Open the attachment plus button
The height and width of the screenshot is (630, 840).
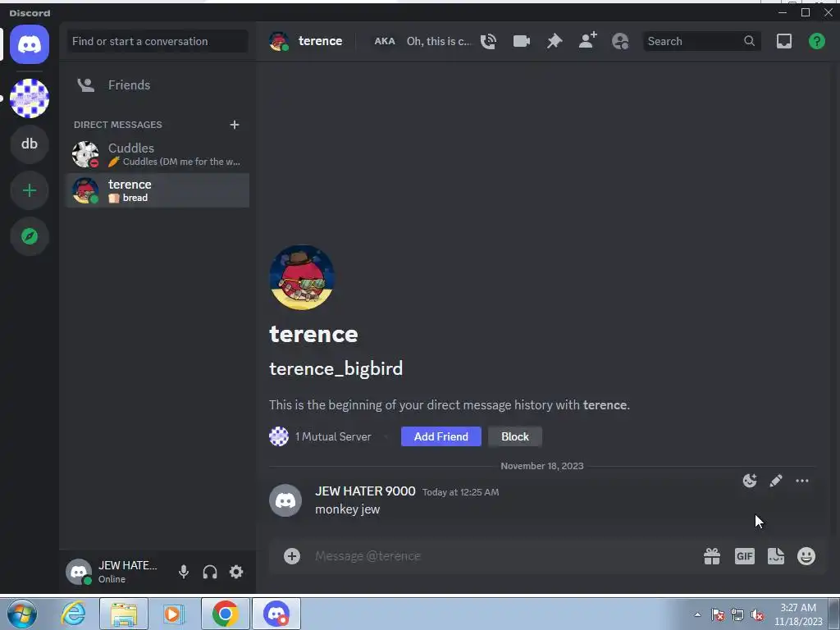[292, 556]
